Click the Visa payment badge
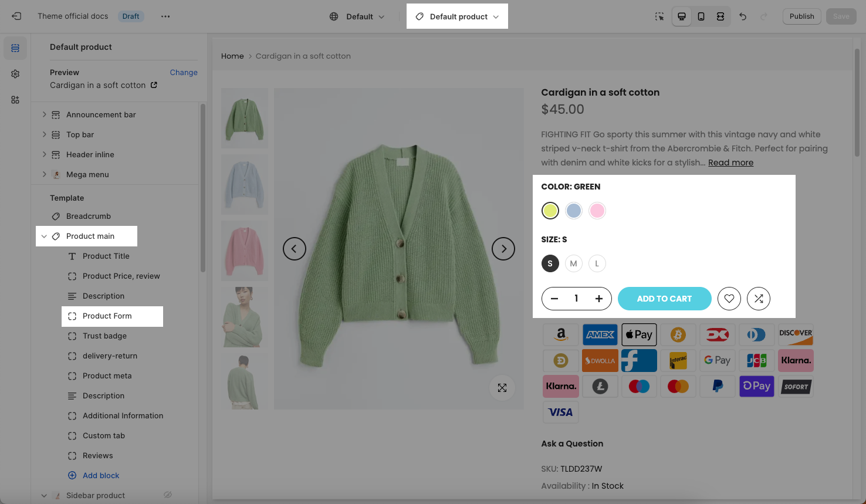 click(561, 412)
